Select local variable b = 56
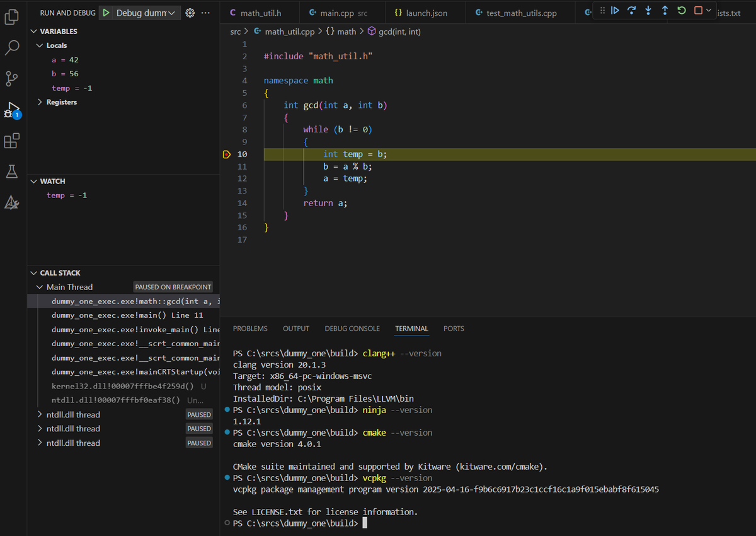The image size is (756, 536). coord(123,74)
